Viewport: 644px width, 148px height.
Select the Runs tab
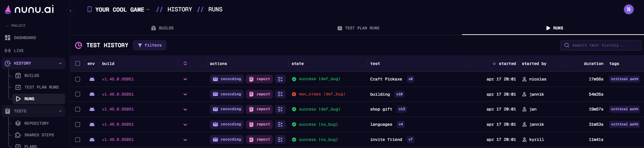pyautogui.click(x=555, y=28)
